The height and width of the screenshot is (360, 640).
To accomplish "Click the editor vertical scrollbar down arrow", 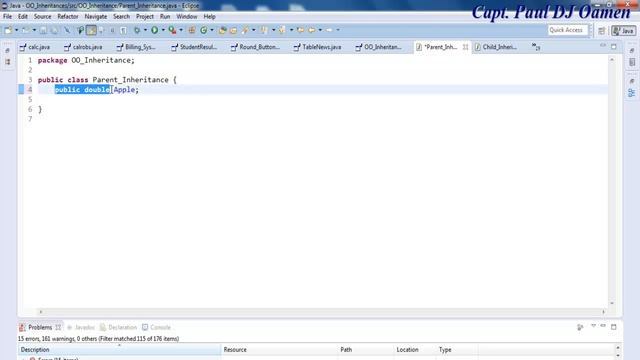I will click(612, 303).
